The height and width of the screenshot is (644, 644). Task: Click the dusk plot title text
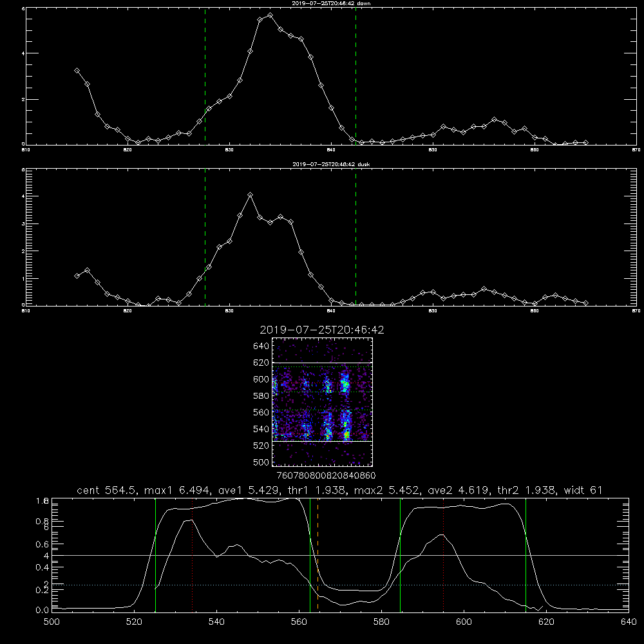click(331, 164)
